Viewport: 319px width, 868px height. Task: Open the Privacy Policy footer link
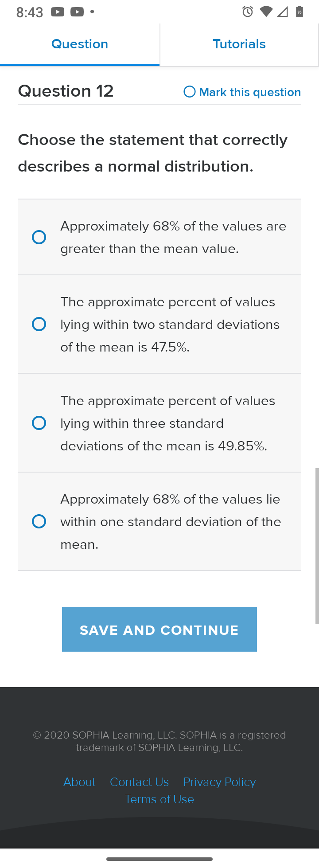pos(220,782)
